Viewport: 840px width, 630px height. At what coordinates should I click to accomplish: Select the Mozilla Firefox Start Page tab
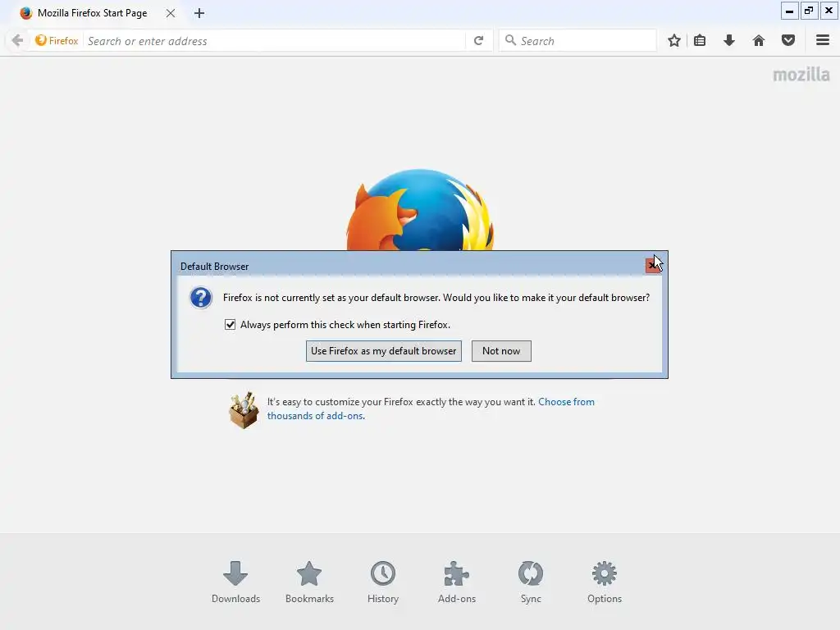point(92,13)
